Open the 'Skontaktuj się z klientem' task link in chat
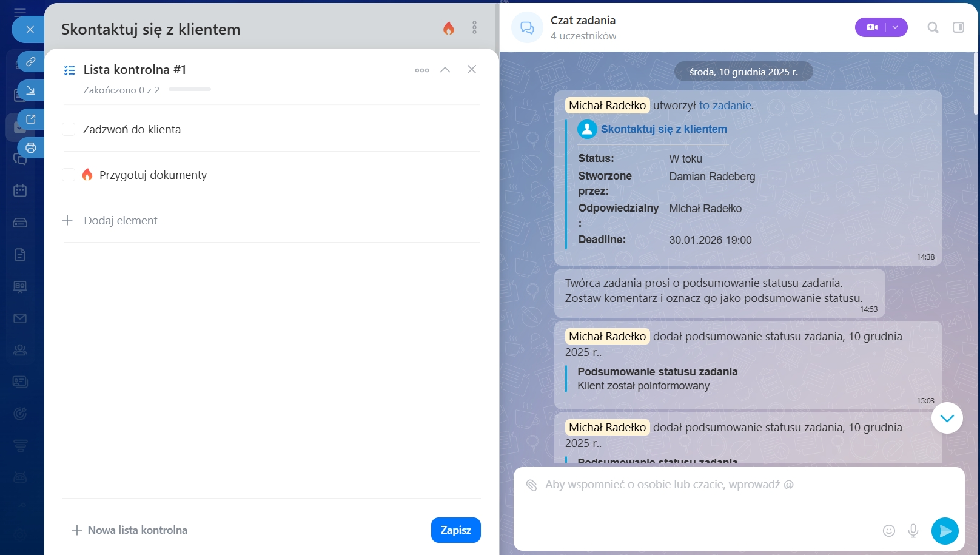Screen dimensions: 980x555 click(x=664, y=129)
